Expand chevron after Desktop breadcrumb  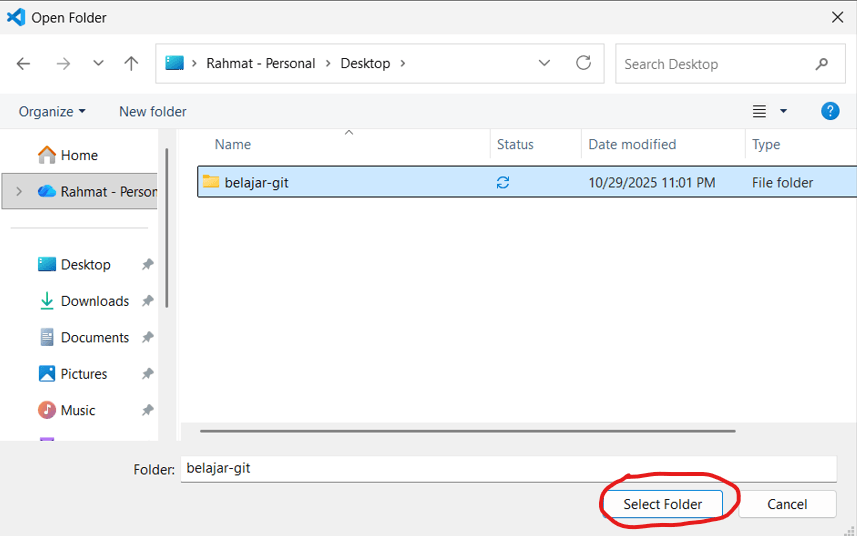pyautogui.click(x=403, y=63)
